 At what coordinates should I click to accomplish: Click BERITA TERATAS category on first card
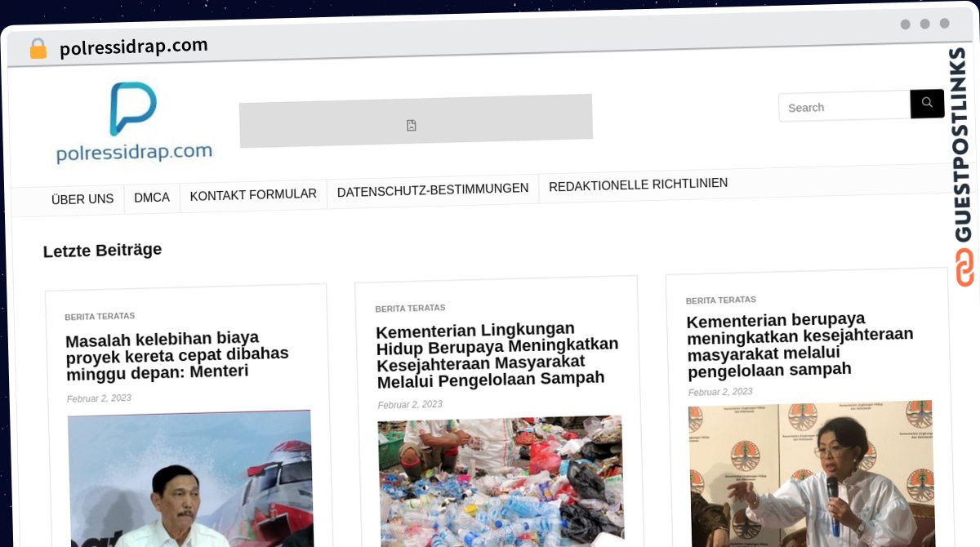(100, 316)
